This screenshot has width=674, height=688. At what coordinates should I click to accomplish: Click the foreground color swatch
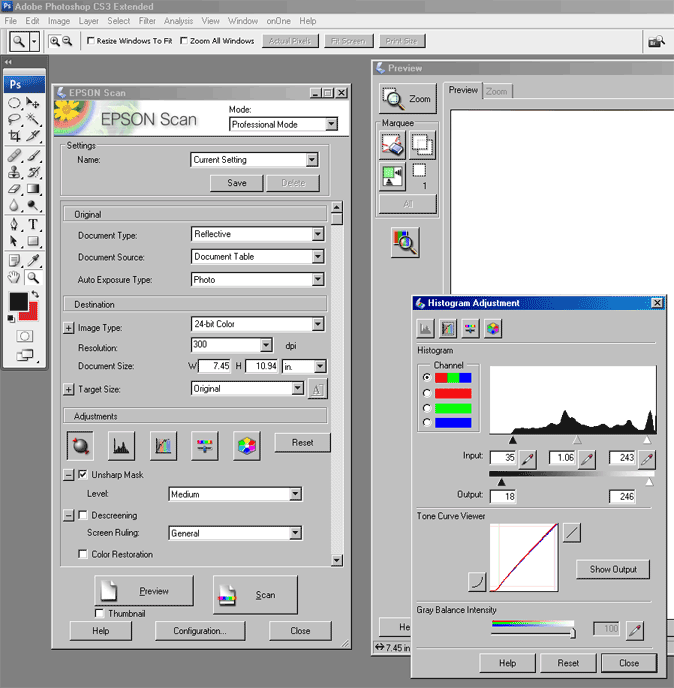tap(18, 302)
